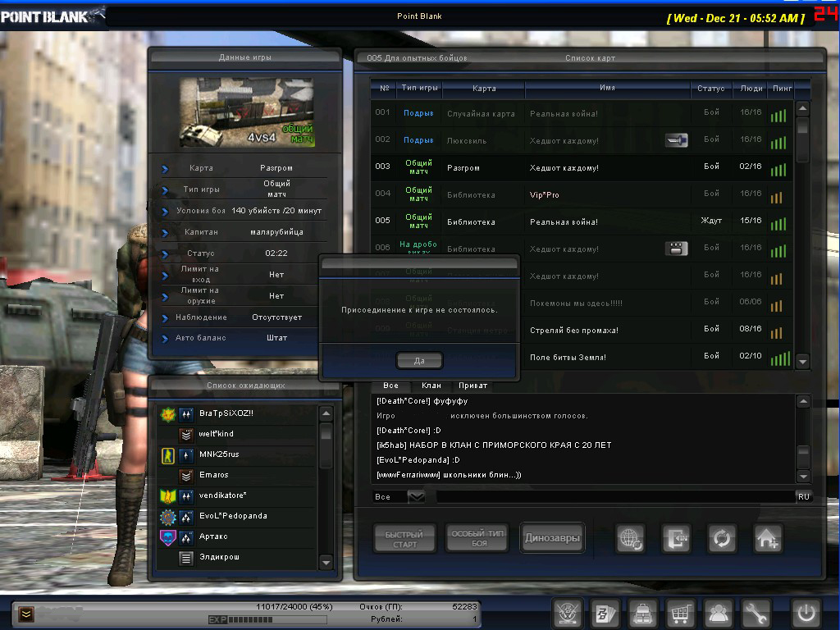The width and height of the screenshot is (840, 630).
Task: Open the shop cart icon
Action: click(x=680, y=613)
